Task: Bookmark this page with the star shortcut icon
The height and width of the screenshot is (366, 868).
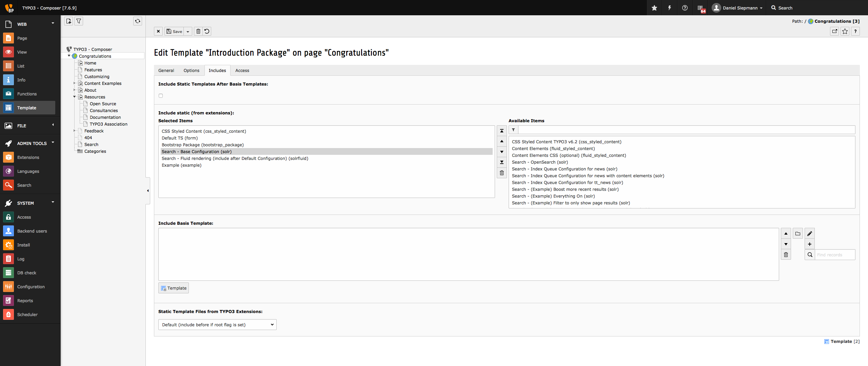Action: 845,31
